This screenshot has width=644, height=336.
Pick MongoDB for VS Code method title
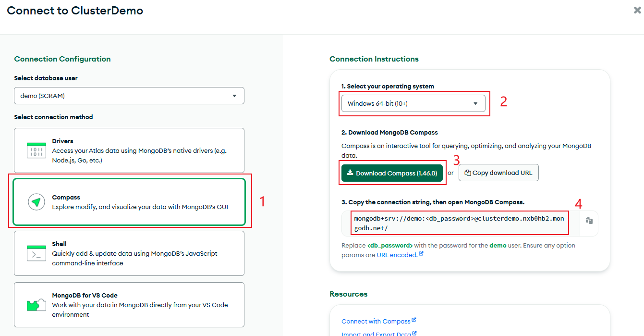[x=85, y=296]
